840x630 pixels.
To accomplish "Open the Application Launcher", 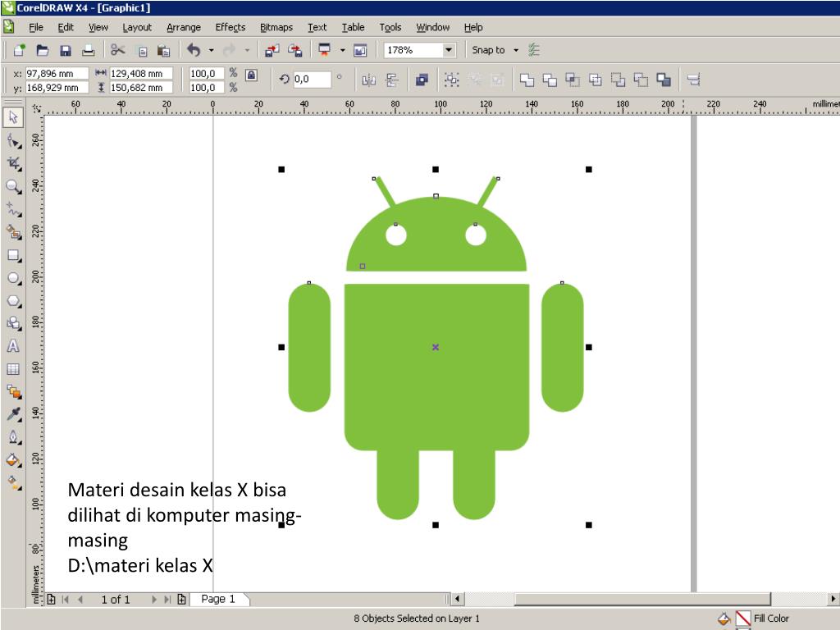I will pos(325,50).
